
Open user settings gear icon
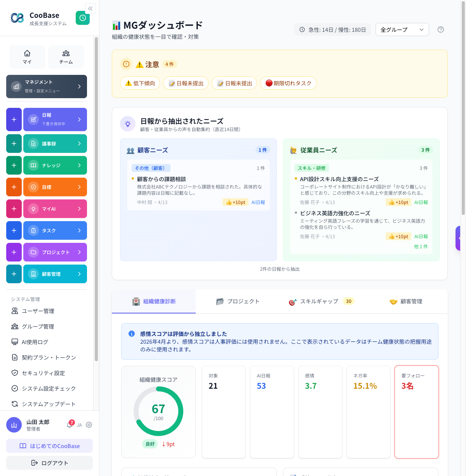click(89, 425)
